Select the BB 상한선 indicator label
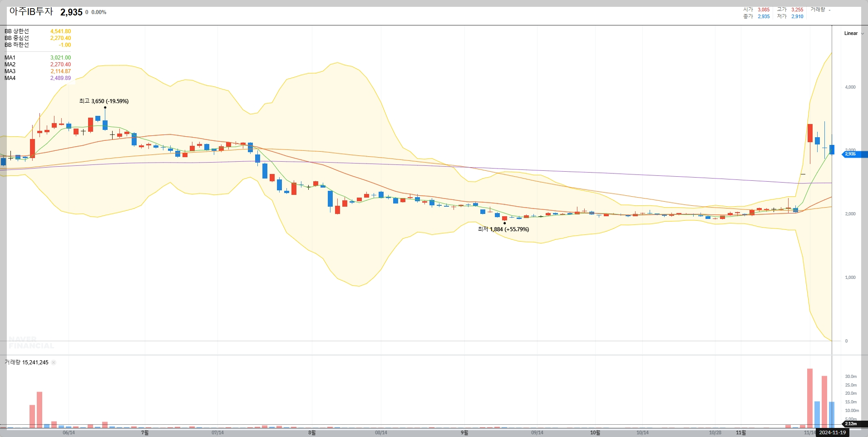This screenshot has height=437, width=868. point(17,31)
